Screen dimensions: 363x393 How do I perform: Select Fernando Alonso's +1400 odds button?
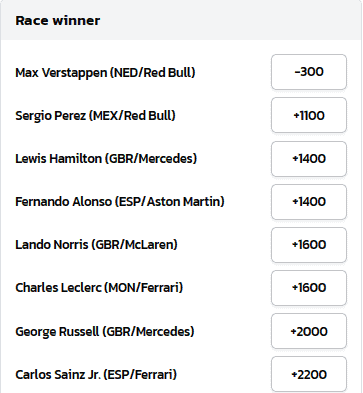[x=309, y=202]
